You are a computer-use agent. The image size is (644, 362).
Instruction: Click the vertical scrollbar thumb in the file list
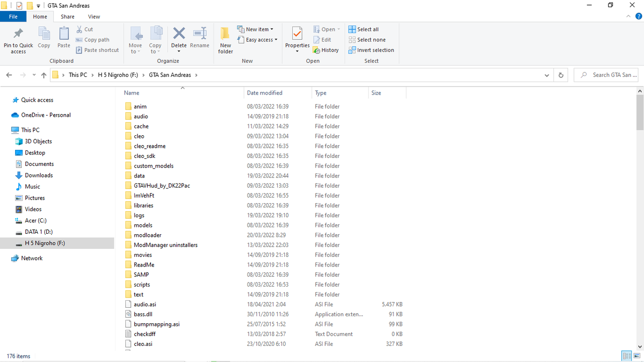pos(640,112)
